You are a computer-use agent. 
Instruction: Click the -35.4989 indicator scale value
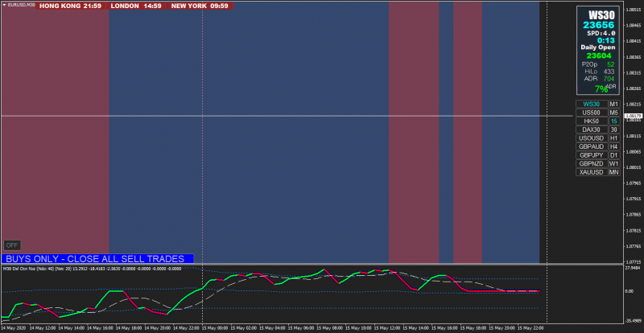(x=634, y=322)
